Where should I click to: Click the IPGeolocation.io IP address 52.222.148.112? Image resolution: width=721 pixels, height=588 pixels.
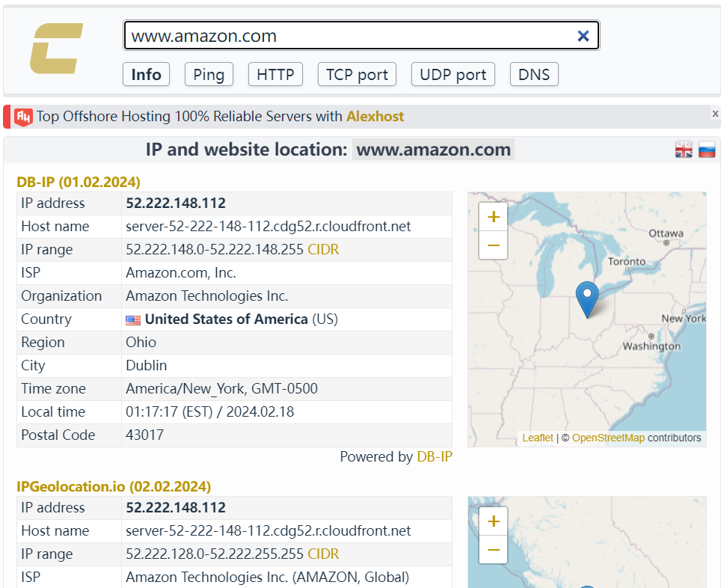pos(176,508)
